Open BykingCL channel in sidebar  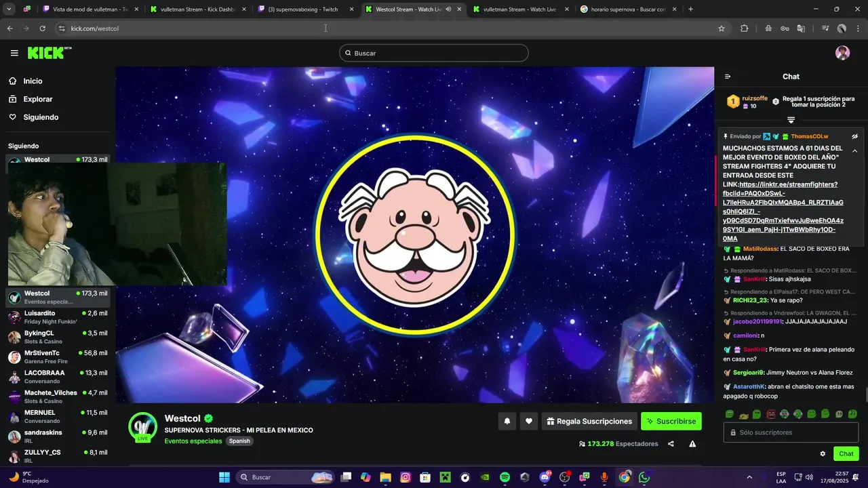(58, 337)
